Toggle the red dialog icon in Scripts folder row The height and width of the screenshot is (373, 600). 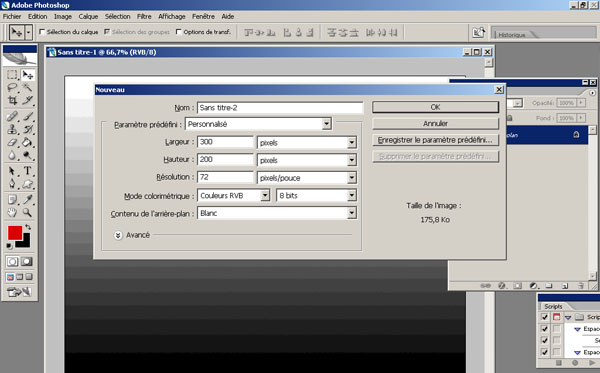click(556, 317)
